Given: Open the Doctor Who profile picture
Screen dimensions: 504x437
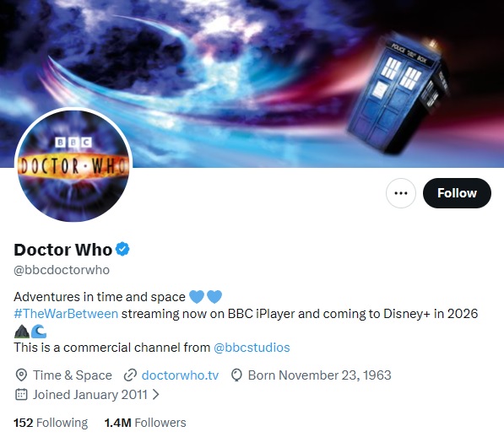Looking at the screenshot, I should [73, 165].
